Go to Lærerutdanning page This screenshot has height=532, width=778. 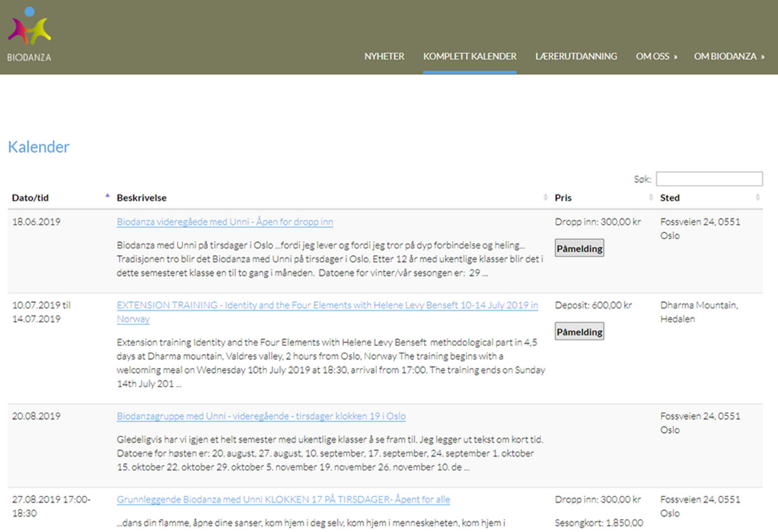(576, 56)
